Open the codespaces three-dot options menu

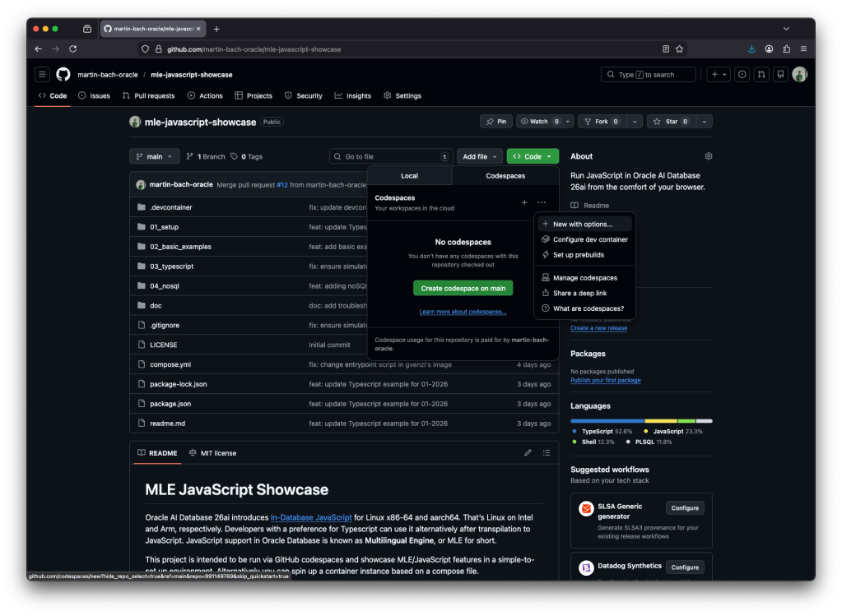[x=542, y=202]
